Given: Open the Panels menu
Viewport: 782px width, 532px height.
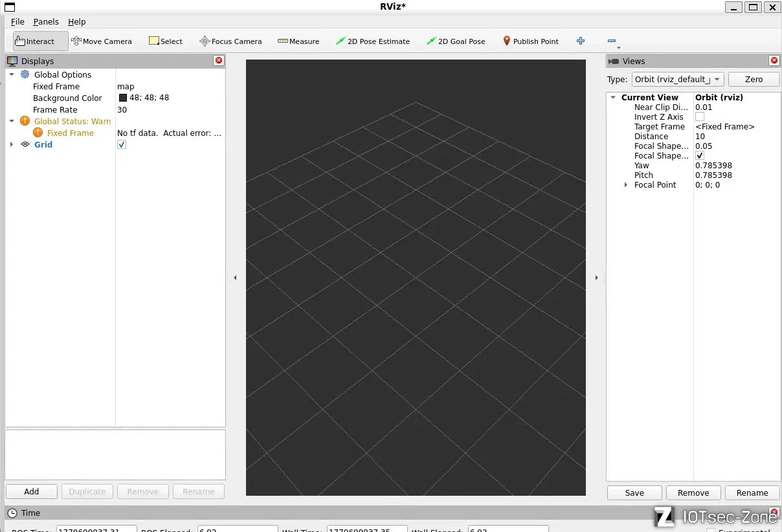Looking at the screenshot, I should tap(46, 21).
